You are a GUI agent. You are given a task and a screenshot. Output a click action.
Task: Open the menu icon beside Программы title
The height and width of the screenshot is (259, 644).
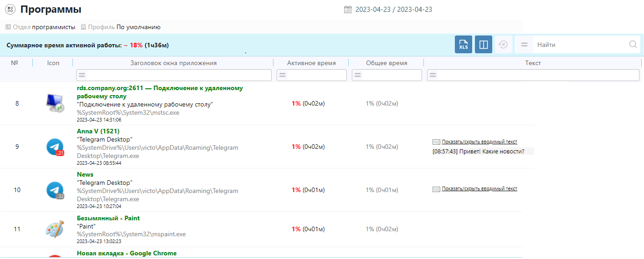pyautogui.click(x=10, y=9)
